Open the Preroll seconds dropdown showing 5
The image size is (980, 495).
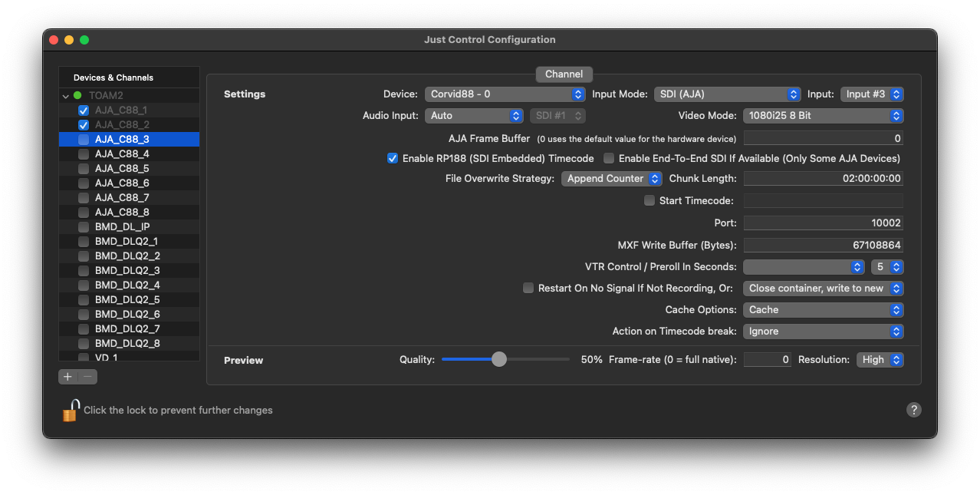[x=886, y=267]
